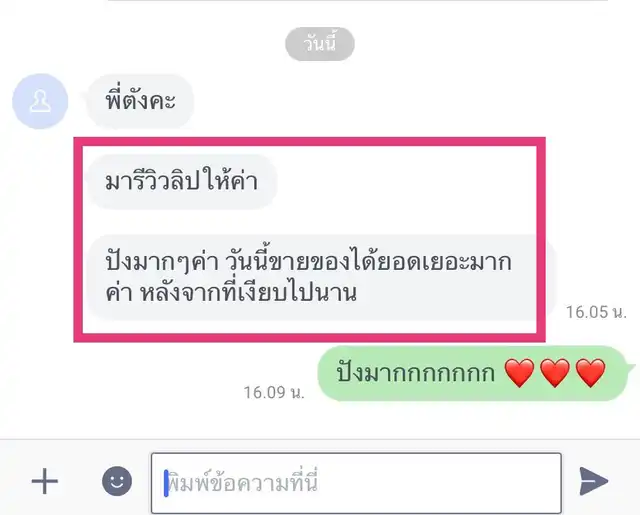The width and height of the screenshot is (640, 515).
Task: Open the plus attachment menu
Action: click(45, 481)
